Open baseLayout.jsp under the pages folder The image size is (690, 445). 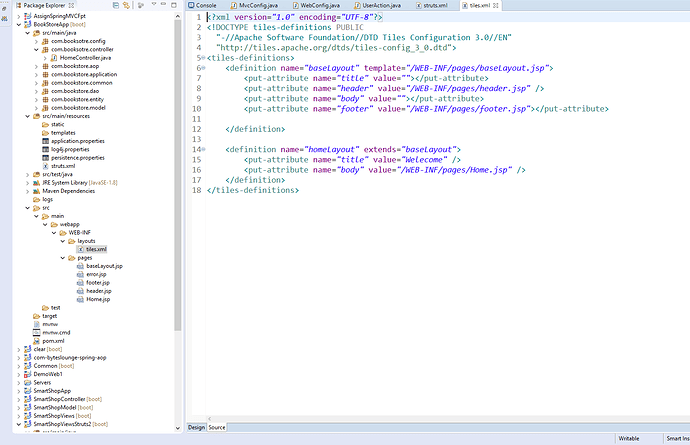coord(103,266)
